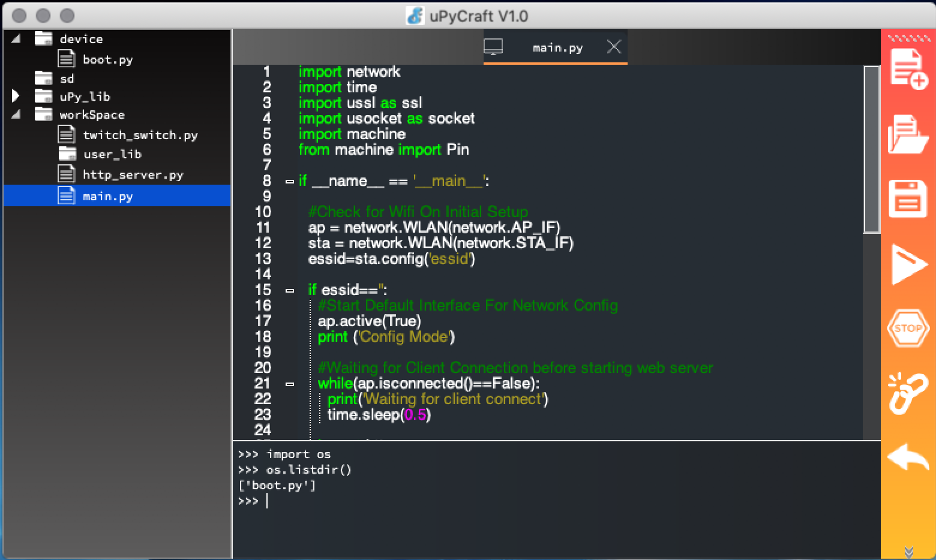Click the 'os.listdir()' console line
The height and width of the screenshot is (560, 936).
pyautogui.click(x=295, y=469)
